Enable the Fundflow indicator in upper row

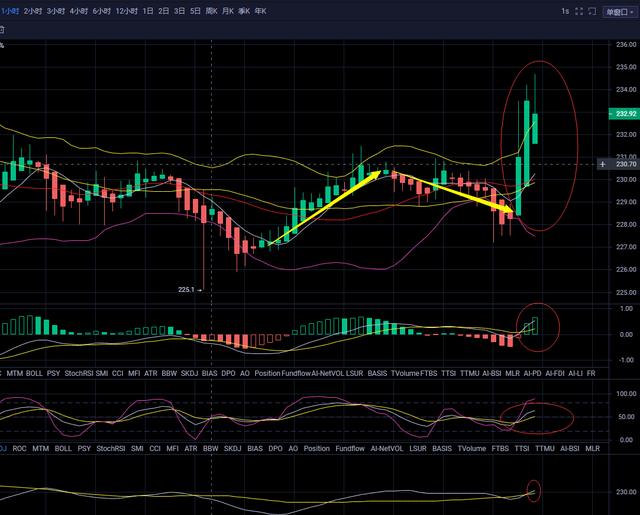296,373
